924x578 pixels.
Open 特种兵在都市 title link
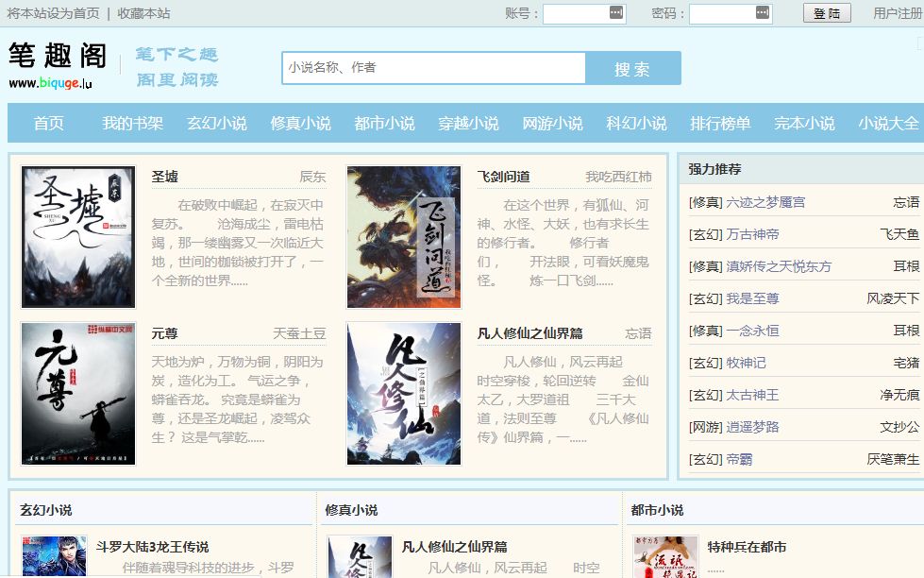pos(747,547)
